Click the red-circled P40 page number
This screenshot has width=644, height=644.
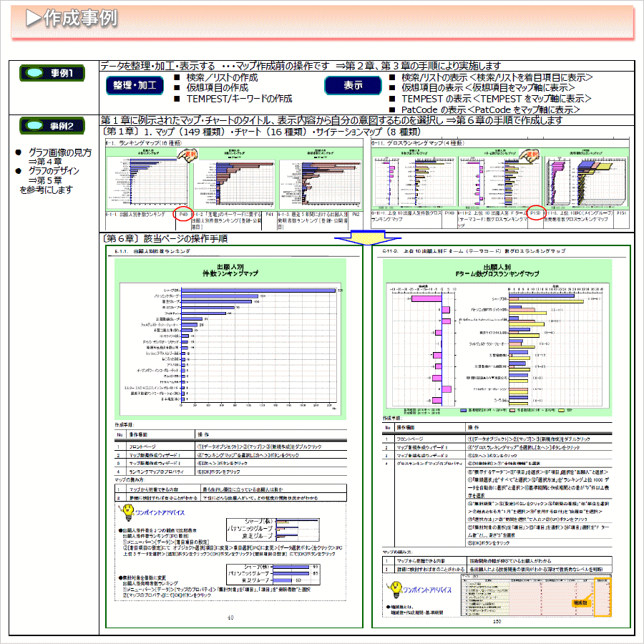[x=183, y=214]
